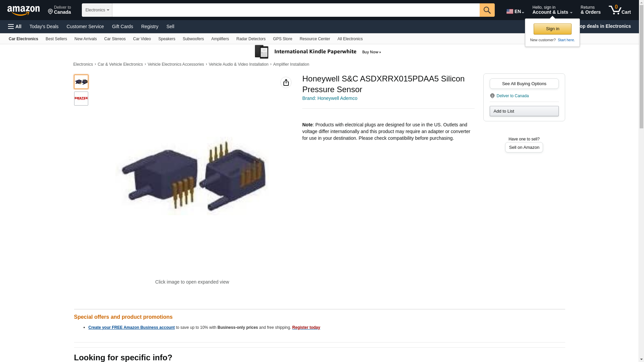Viewport: 644px width, 362px height.
Task: Go to the Best Sellers tab
Action: (56, 39)
